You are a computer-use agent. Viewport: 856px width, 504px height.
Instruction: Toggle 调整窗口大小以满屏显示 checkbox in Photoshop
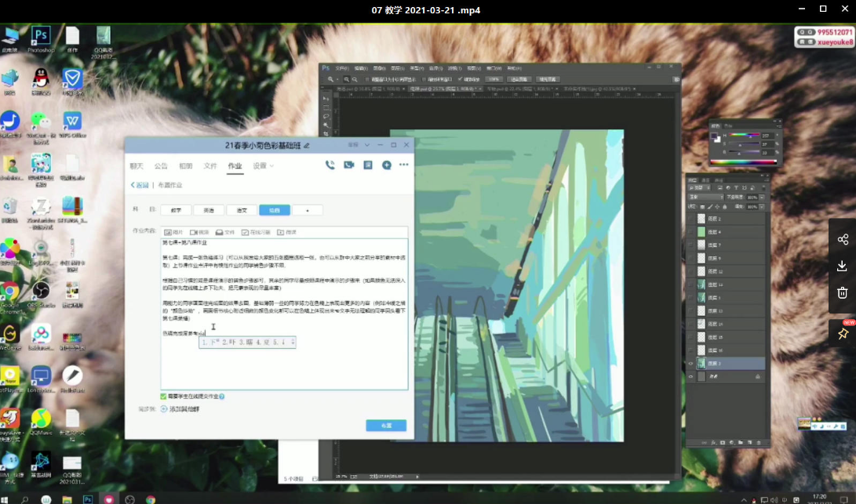(367, 80)
